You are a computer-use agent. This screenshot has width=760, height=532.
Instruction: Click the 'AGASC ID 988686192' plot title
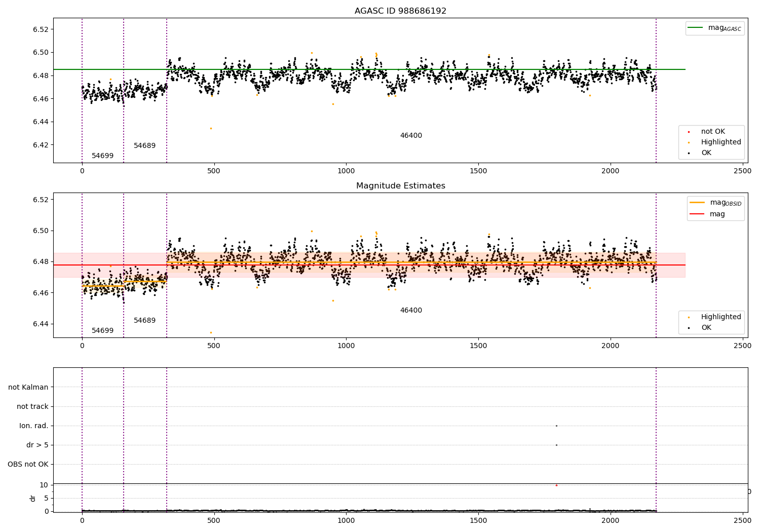click(400, 11)
